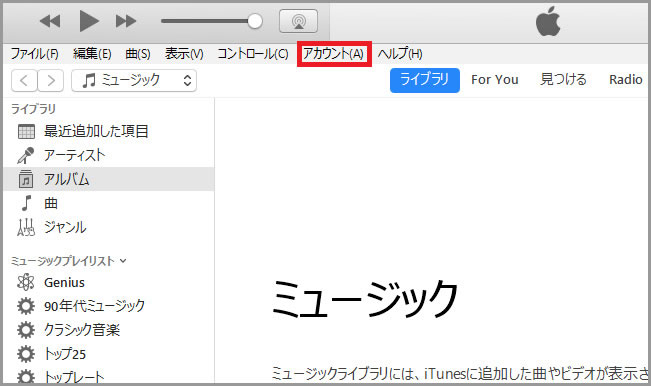The image size is (651, 386).
Task: Click the 最近追加した項目 grid icon
Action: click(x=26, y=132)
